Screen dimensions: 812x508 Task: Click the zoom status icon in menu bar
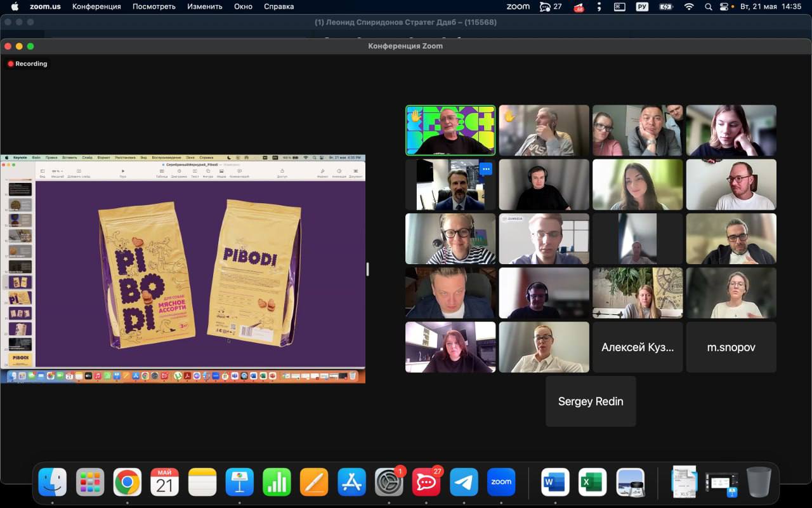point(518,6)
